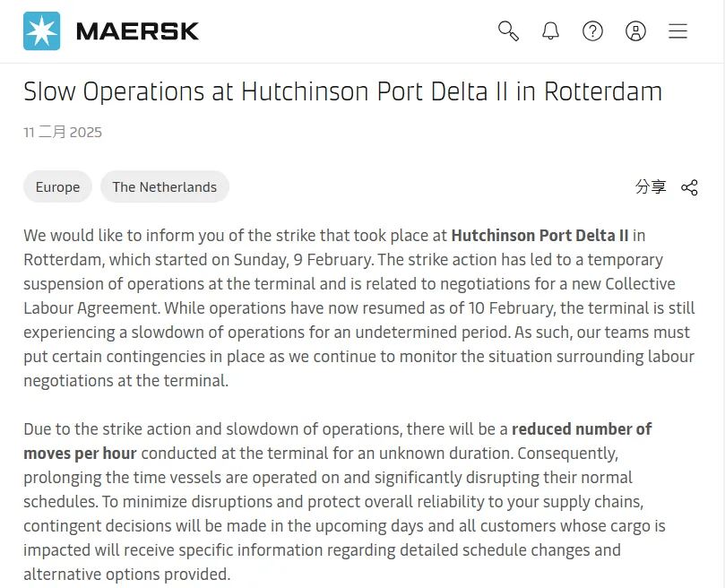Click the MAERSK wordmark

pos(137,31)
